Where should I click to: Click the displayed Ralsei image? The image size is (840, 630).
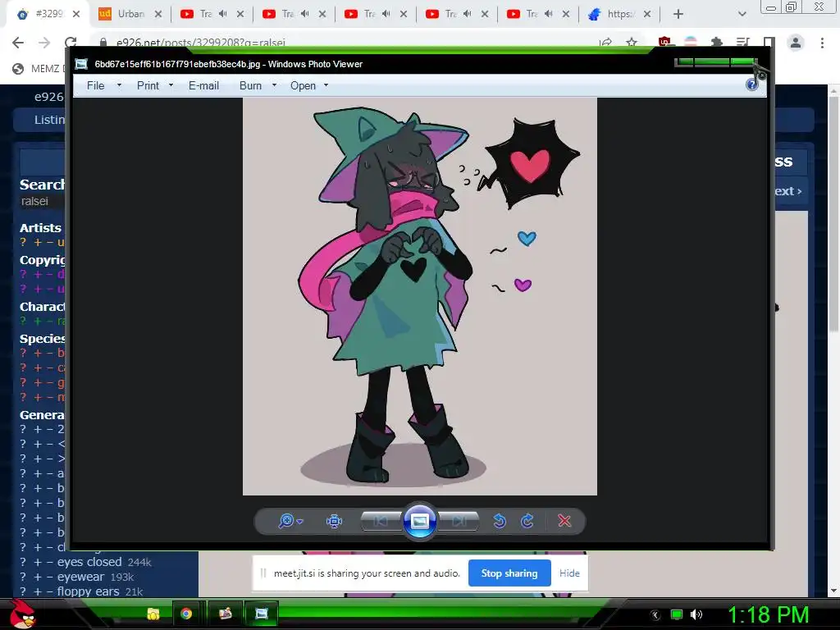point(419,296)
